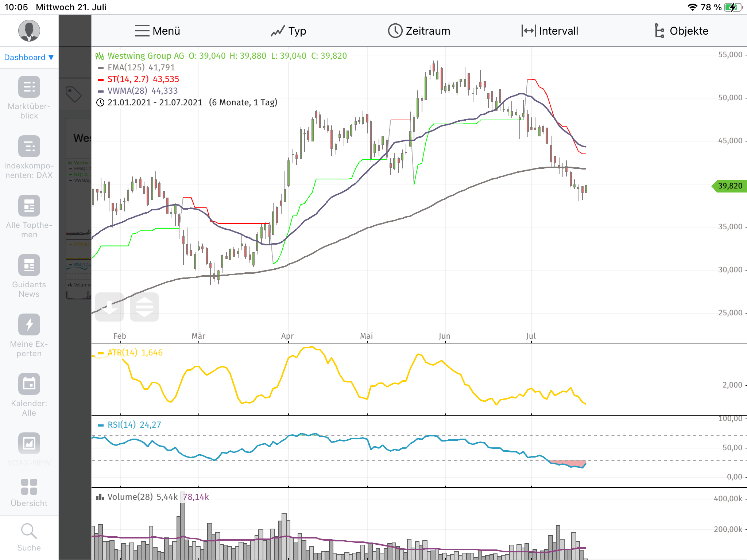Open the Zeitraum time range picker
The image size is (747, 560).
click(419, 31)
